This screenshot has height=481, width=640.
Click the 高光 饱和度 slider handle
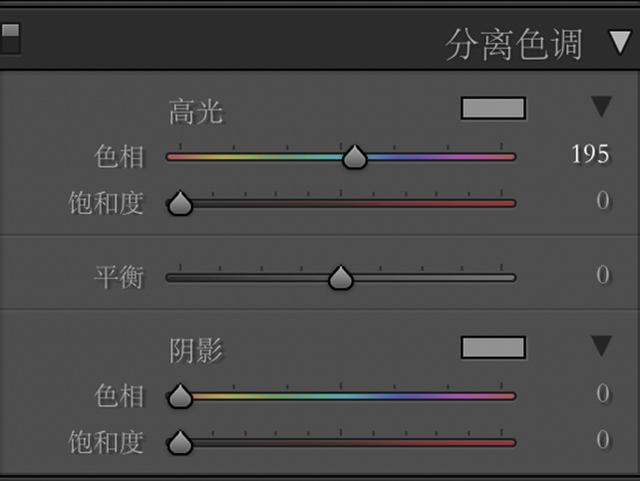click(x=180, y=203)
